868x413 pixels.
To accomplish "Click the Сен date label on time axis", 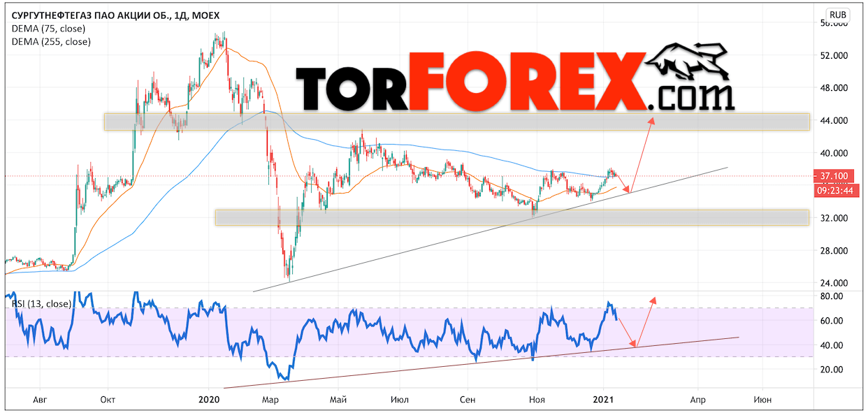I will coord(468,400).
